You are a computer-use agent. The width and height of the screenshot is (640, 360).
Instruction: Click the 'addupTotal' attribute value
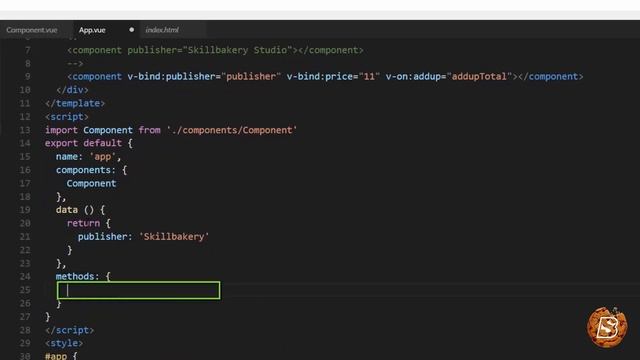[479, 76]
